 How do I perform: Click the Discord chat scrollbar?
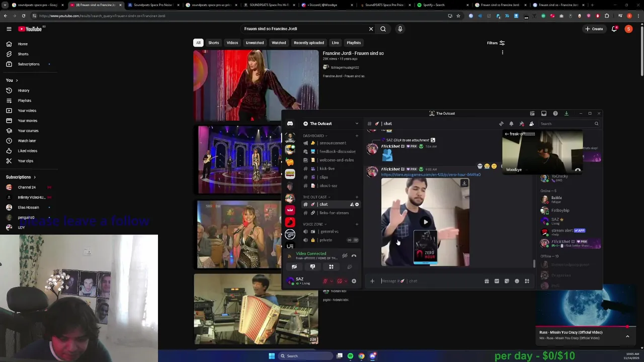(534, 263)
